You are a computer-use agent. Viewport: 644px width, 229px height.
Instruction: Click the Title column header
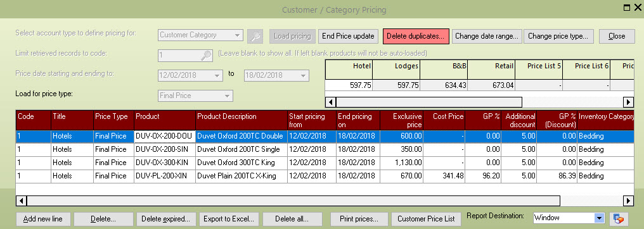click(72, 120)
